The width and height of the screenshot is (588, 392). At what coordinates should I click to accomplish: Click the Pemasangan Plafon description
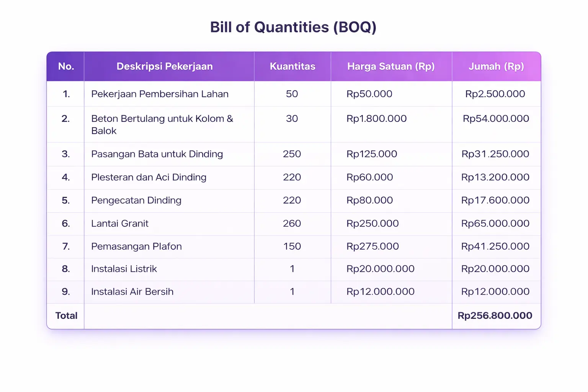[136, 247]
